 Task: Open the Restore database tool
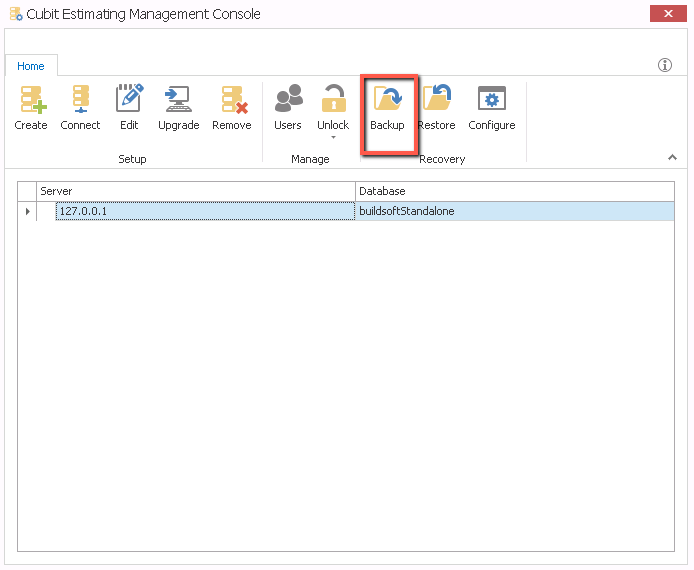tap(436, 101)
